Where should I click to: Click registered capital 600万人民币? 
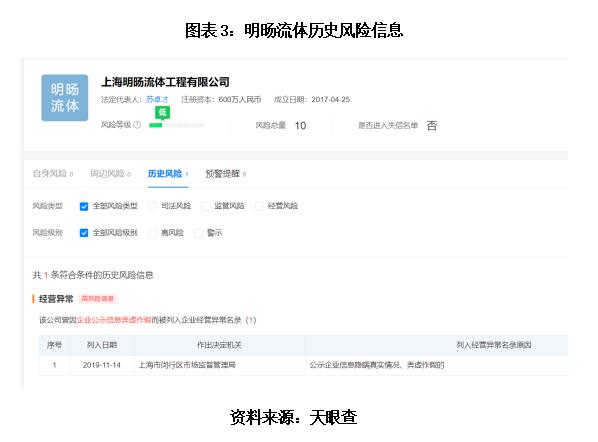(x=240, y=100)
